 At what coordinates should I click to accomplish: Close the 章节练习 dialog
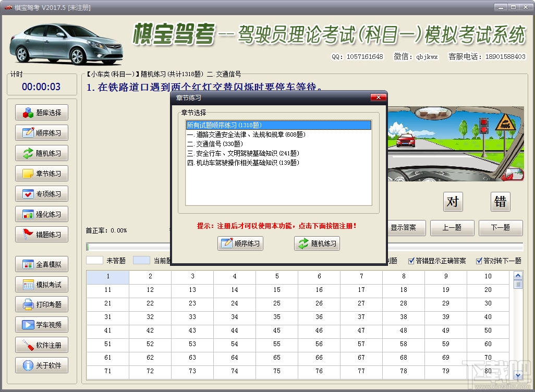[379, 97]
